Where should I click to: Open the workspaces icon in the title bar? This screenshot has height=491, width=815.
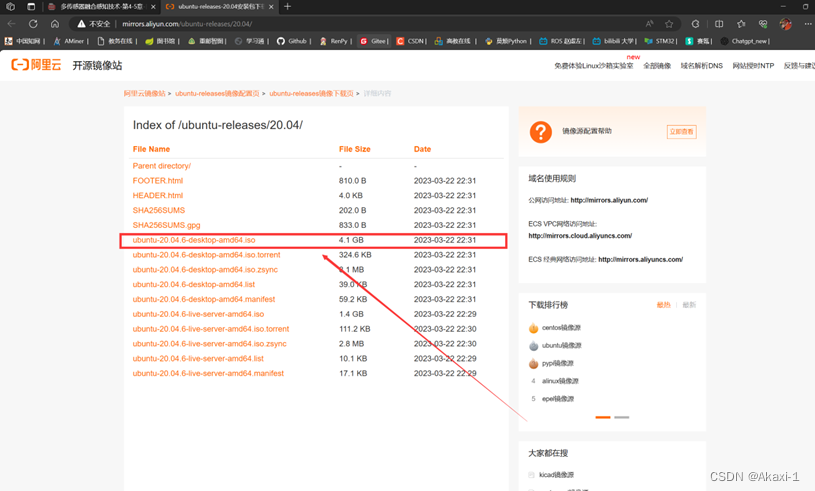[10, 7]
